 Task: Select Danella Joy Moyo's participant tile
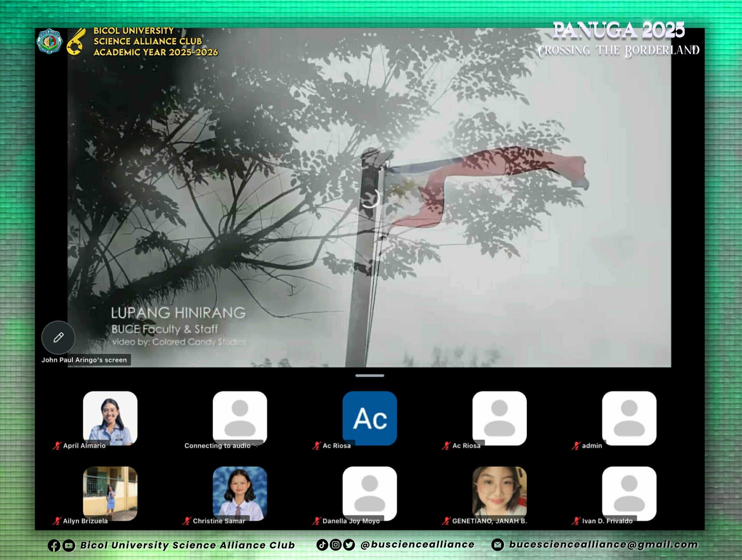370,493
